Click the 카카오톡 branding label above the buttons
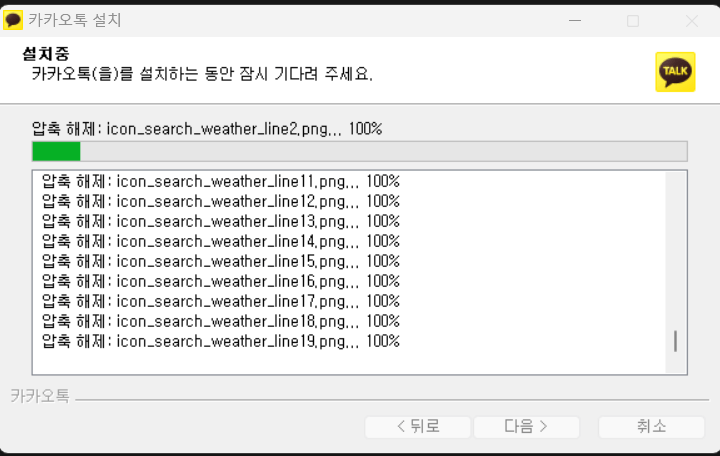This screenshot has height=456, width=720. click(x=40, y=396)
